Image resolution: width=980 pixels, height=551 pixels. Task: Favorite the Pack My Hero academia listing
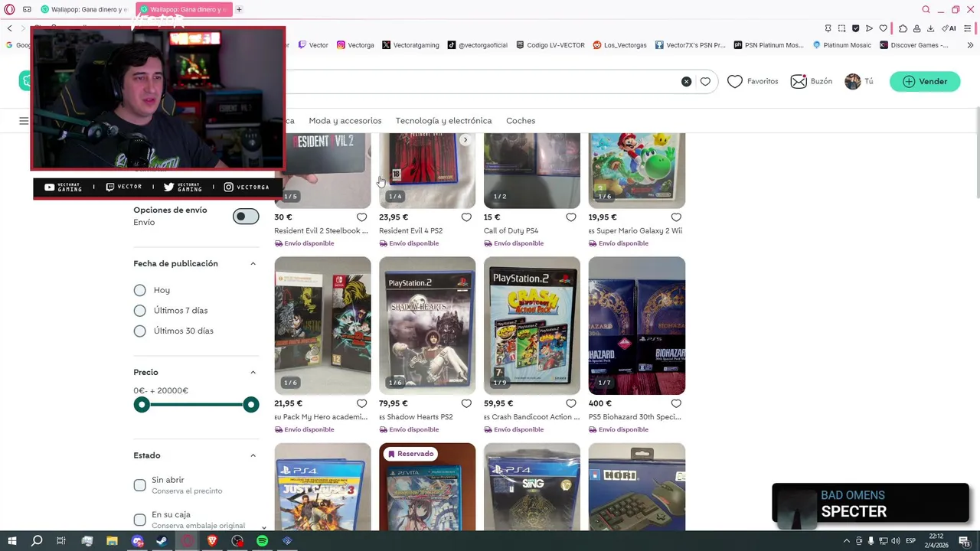tap(361, 403)
